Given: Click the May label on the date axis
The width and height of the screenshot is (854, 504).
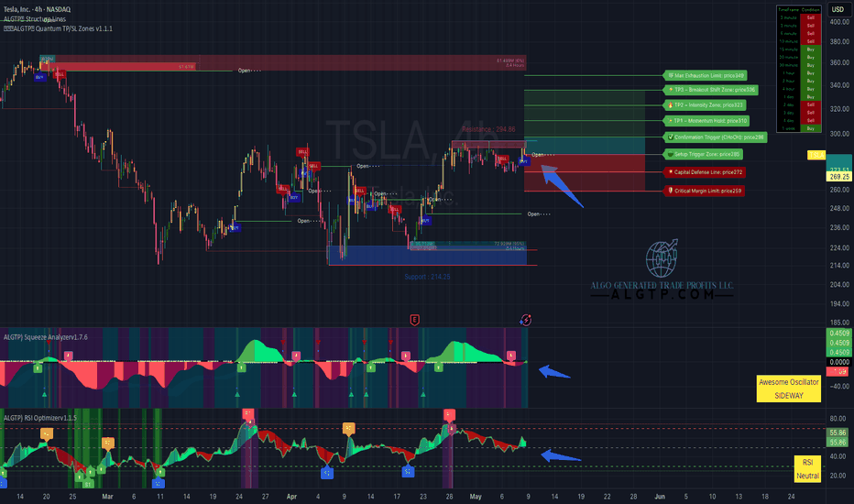Looking at the screenshot, I should point(476,497).
